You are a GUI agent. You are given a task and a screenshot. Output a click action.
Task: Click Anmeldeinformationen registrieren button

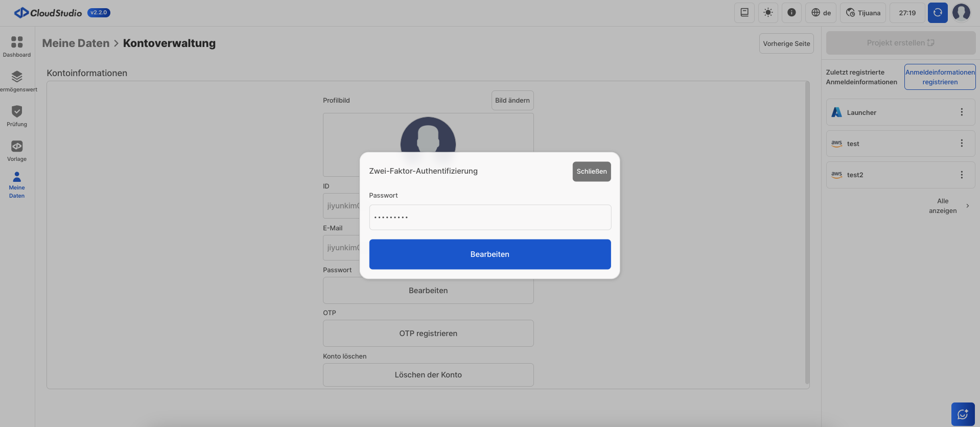940,77
